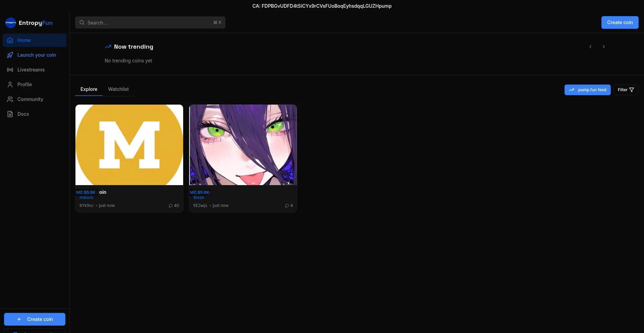Screen dimensions: 644x333
Task: Click the left chevron in Now trending
Action: click(x=590, y=47)
